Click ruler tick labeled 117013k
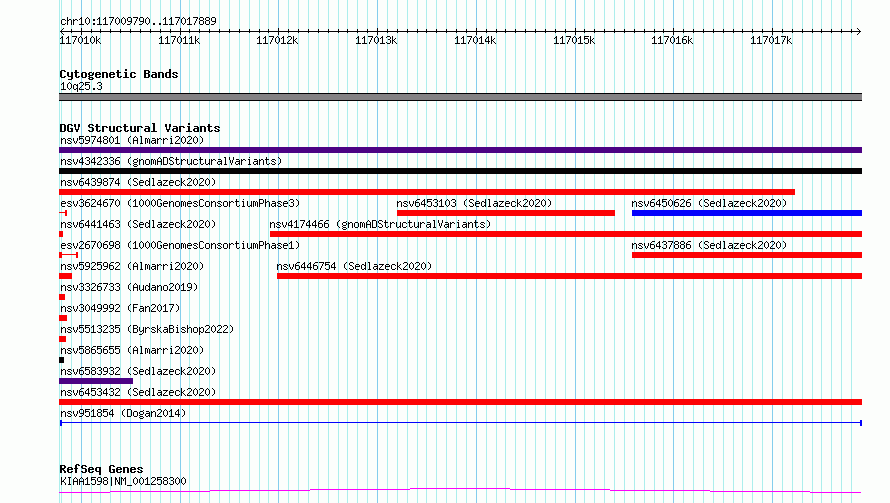 [376, 40]
